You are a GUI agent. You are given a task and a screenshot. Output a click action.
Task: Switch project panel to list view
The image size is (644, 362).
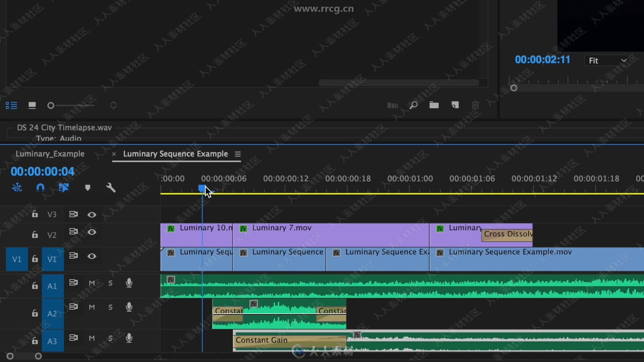point(11,106)
